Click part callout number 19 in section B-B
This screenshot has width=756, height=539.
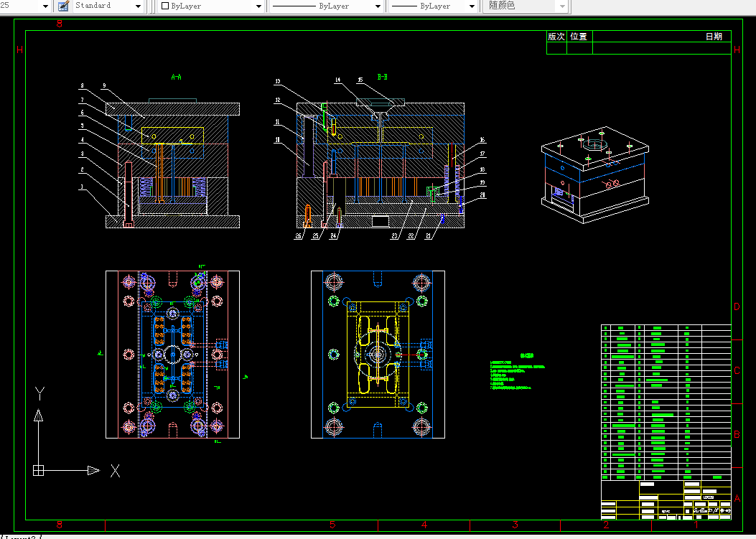pyautogui.click(x=482, y=183)
